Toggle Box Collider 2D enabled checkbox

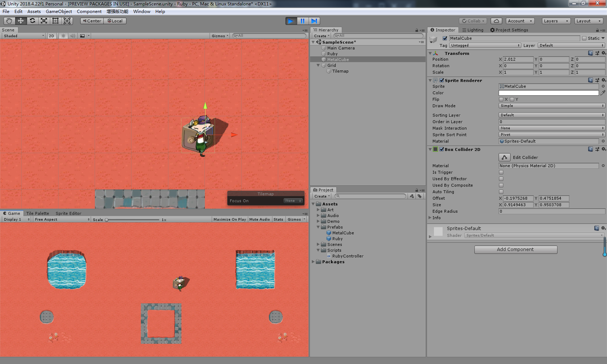pos(442,149)
